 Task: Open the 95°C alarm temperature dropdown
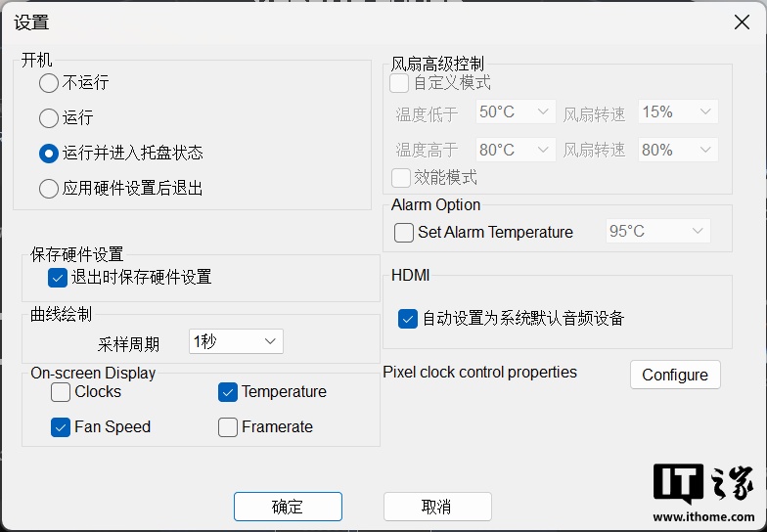[657, 232]
